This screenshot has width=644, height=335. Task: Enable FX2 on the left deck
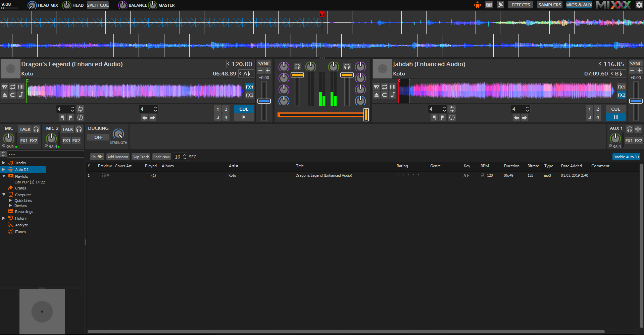click(249, 95)
